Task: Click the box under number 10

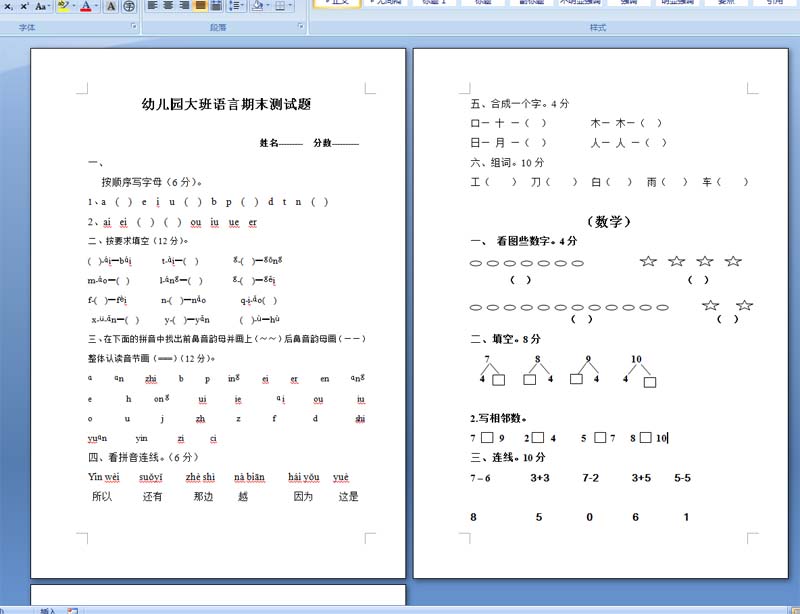Action: (x=649, y=382)
